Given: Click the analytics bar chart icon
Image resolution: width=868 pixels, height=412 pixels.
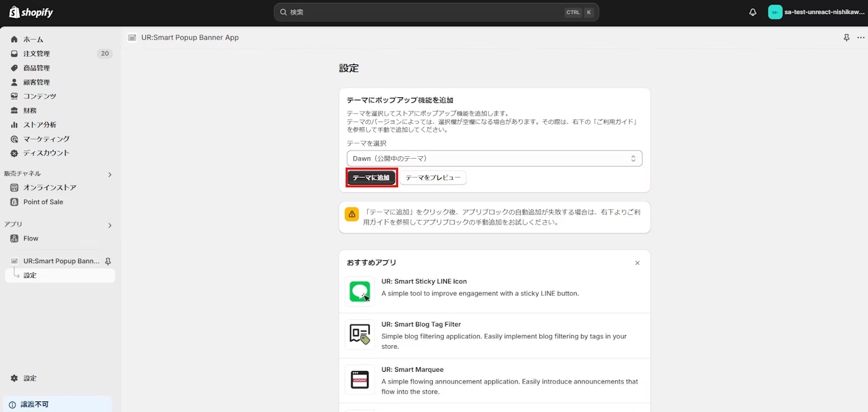Looking at the screenshot, I should 14,125.
